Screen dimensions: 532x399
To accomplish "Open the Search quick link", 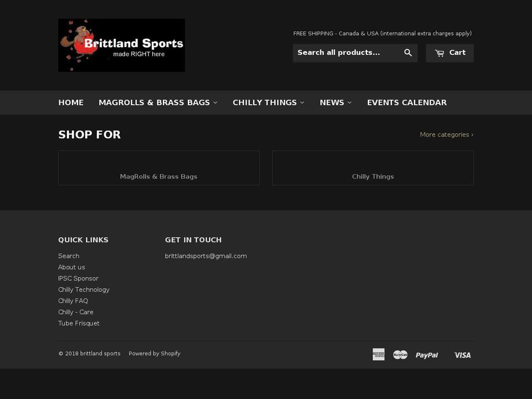I will point(69,256).
